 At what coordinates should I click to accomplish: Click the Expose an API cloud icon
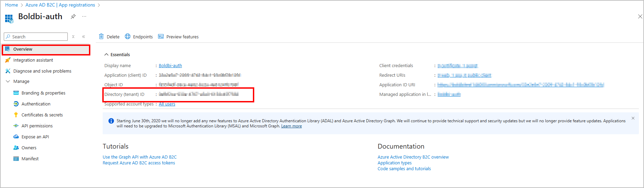pyautogui.click(x=16, y=137)
